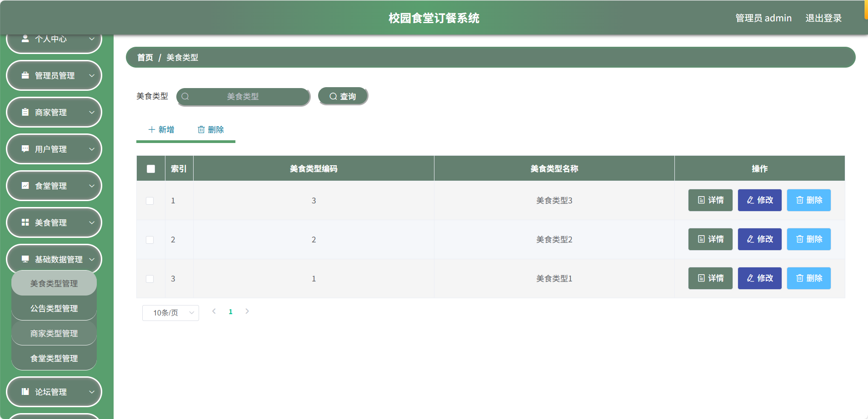Image resolution: width=868 pixels, height=419 pixels.
Task: Toggle the select-all checkbox in the table header
Action: pyautogui.click(x=151, y=169)
